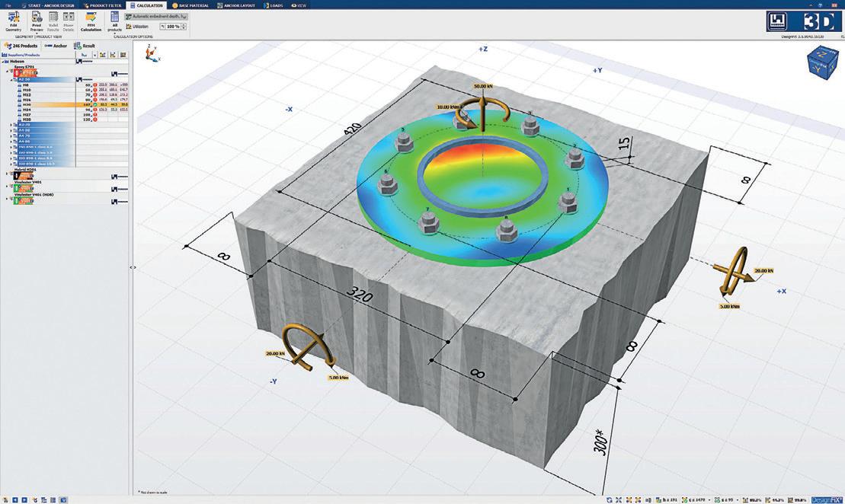Click the zoom extents icon in status bar

tap(619, 500)
